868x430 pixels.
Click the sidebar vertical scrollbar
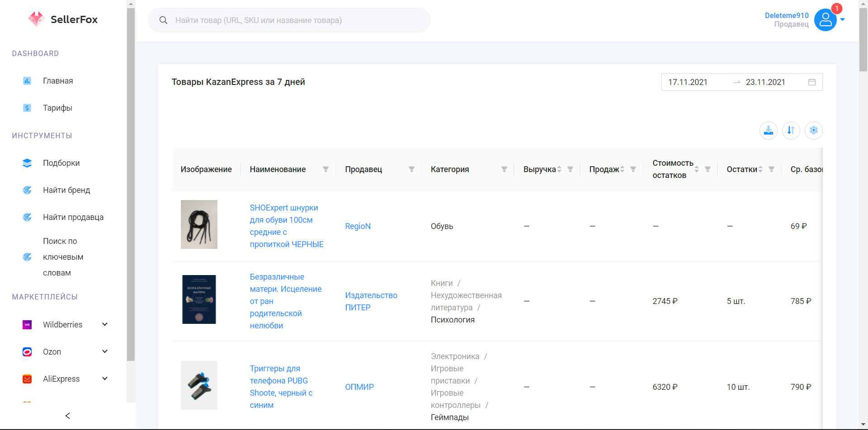131,184
